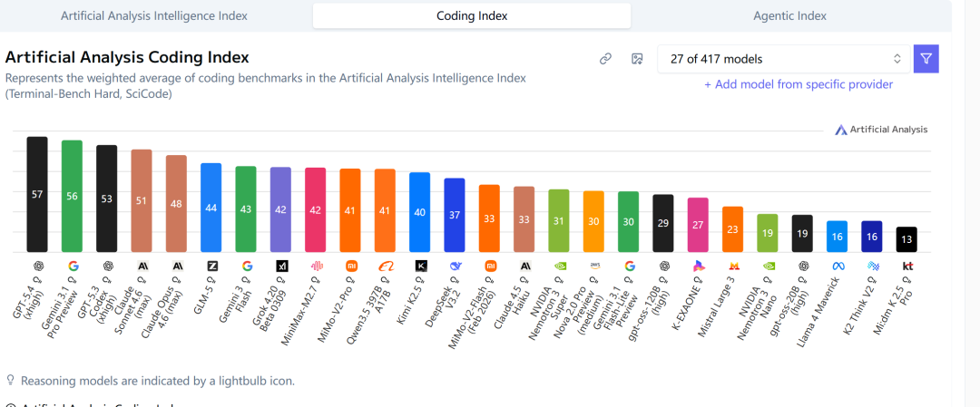Click the Google logo under Gemini 3.1 Pro Preview
This screenshot has height=407, width=980.
click(73, 266)
